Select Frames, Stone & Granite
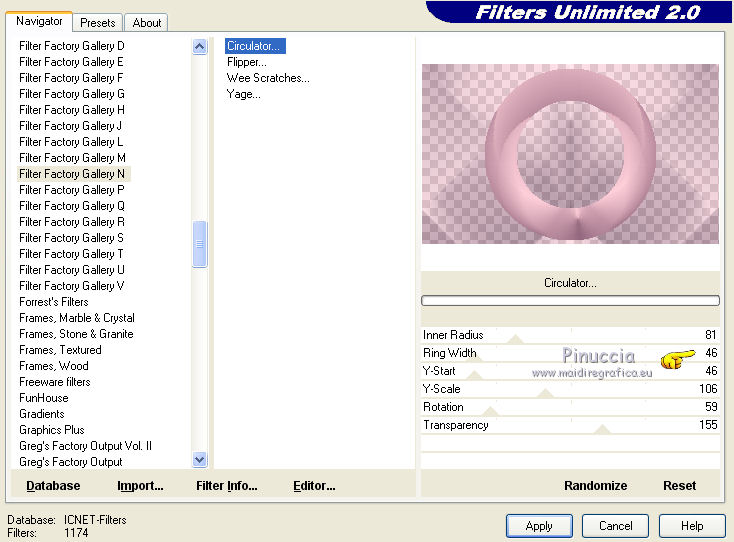 [76, 334]
